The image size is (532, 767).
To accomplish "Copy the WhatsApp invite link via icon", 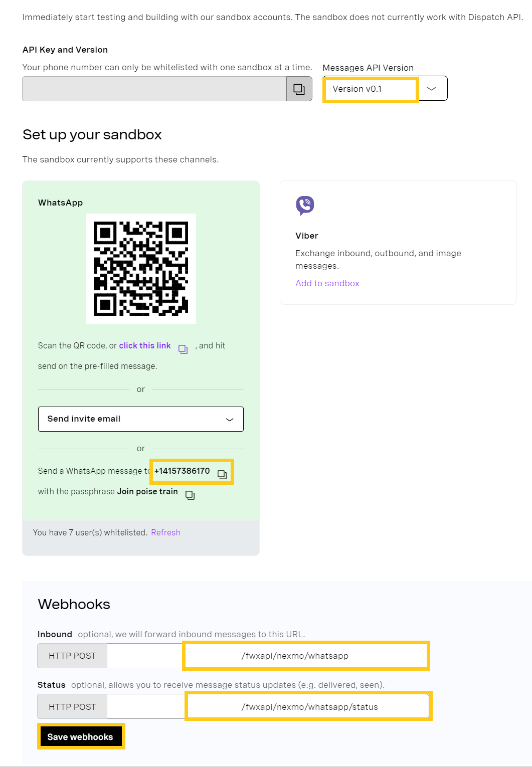I will pyautogui.click(x=183, y=349).
